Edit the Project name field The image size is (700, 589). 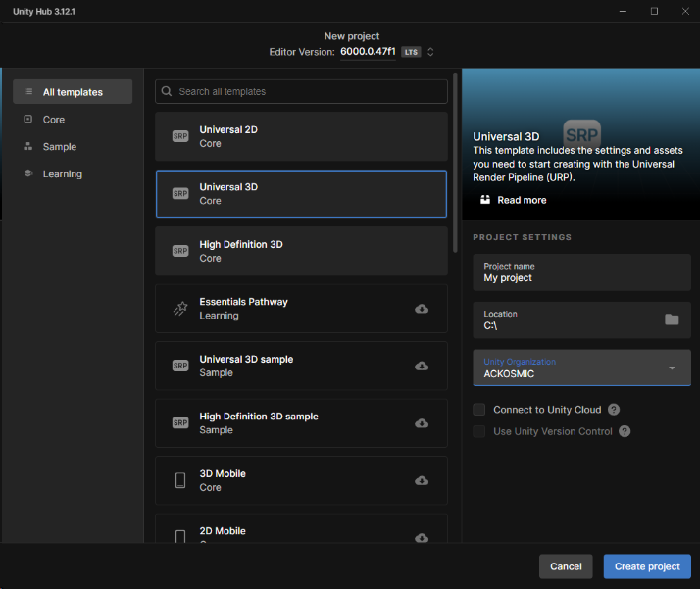[581, 272]
